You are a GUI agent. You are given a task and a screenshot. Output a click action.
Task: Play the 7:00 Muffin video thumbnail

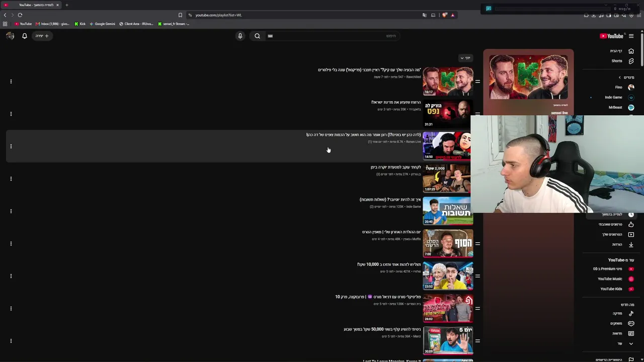point(448,243)
